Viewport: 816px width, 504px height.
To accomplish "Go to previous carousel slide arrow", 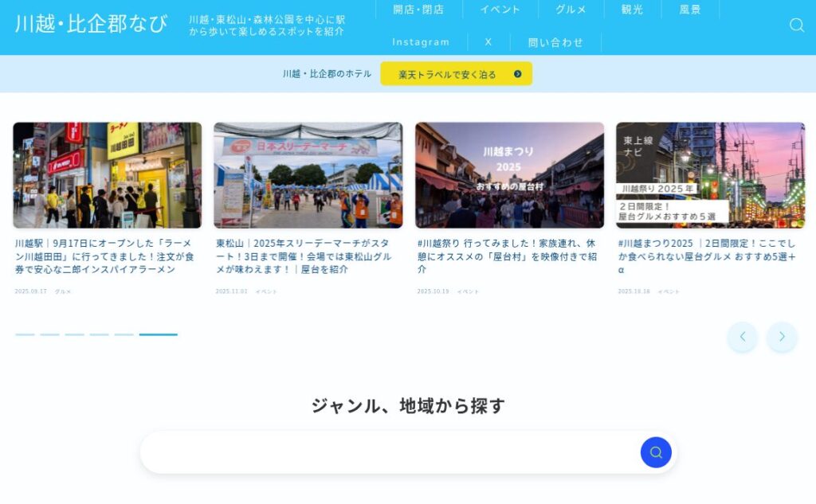I will click(x=742, y=337).
